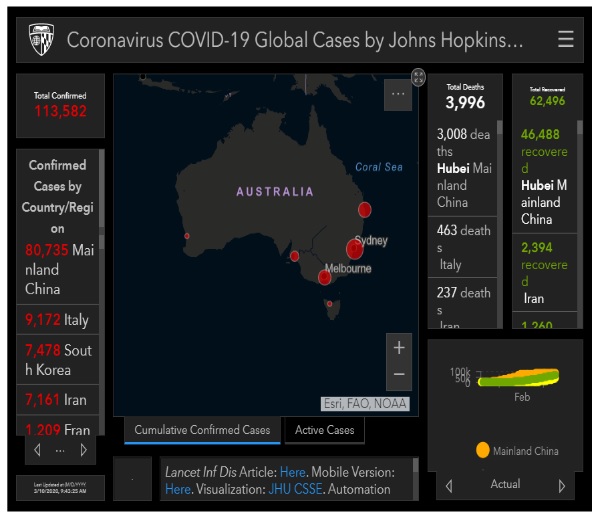Zoom out on the map with minus

point(399,374)
